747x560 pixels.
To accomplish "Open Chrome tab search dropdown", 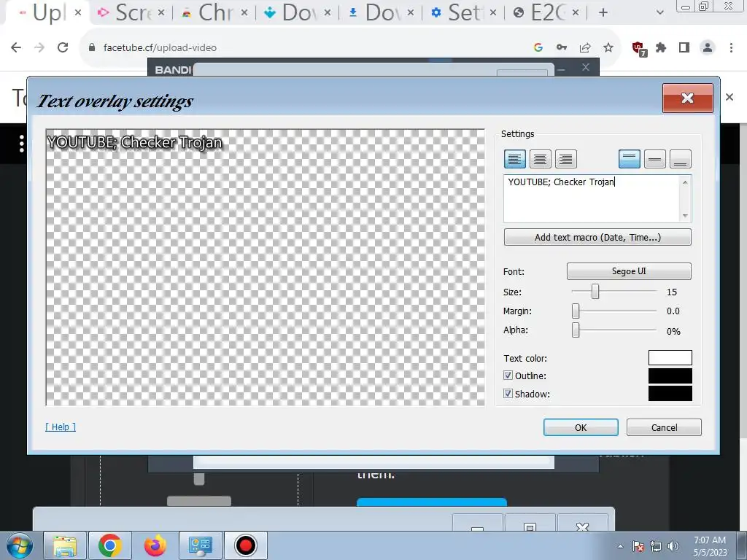I will pyautogui.click(x=659, y=13).
